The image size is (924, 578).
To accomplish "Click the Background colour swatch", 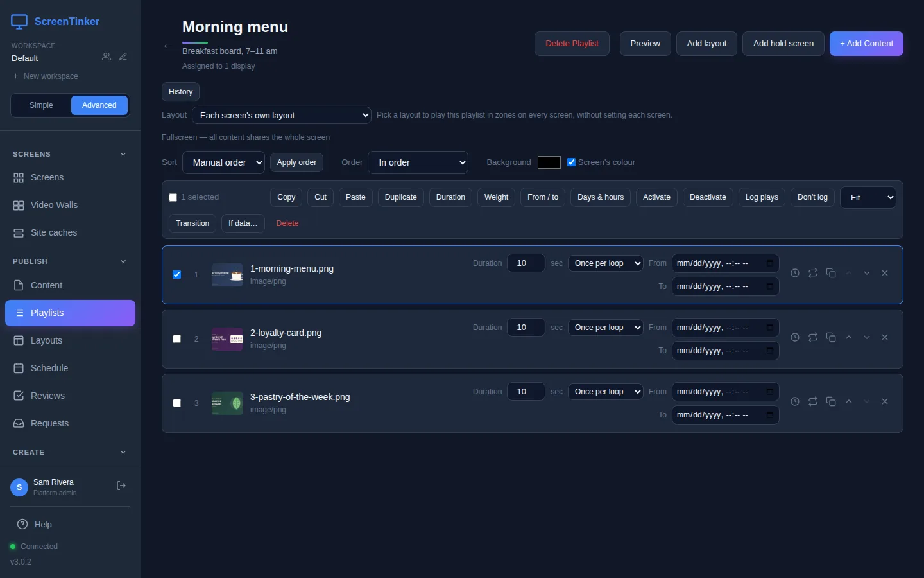I will pos(549,162).
